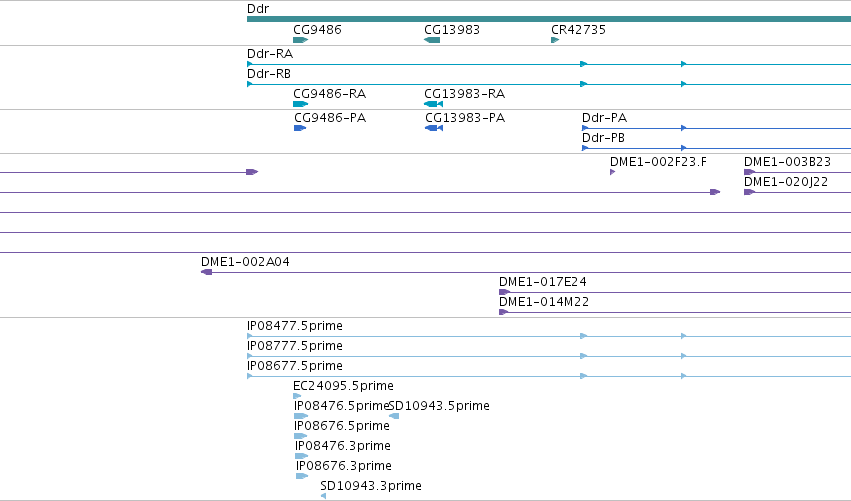Select the SD10943.5prime EST glyph
The width and height of the screenshot is (851, 501).
tap(394, 416)
